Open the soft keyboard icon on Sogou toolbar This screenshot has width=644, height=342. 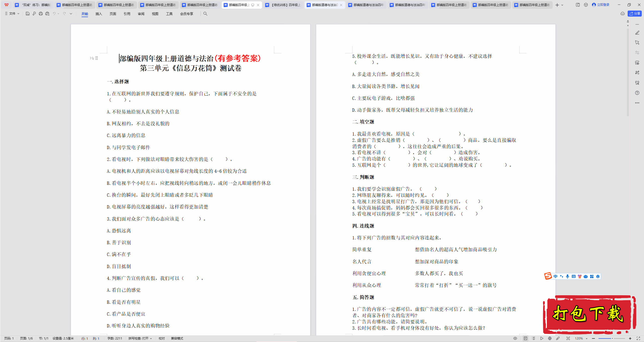(x=574, y=276)
